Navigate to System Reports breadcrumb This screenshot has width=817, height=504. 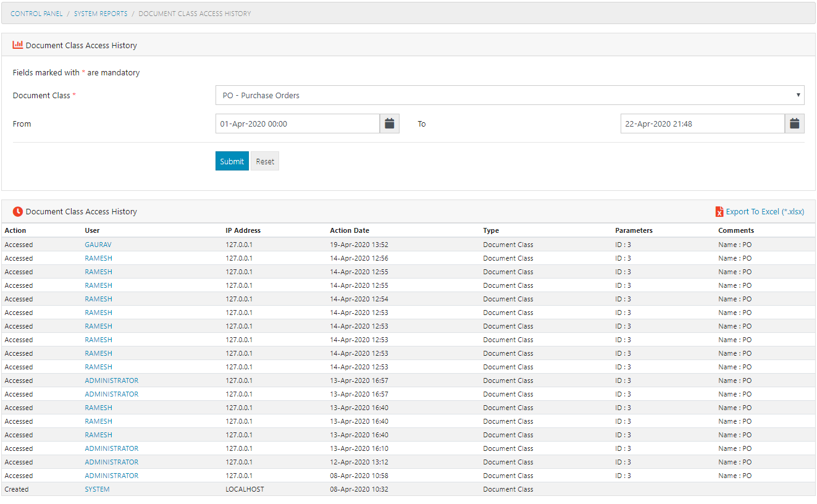(x=101, y=14)
